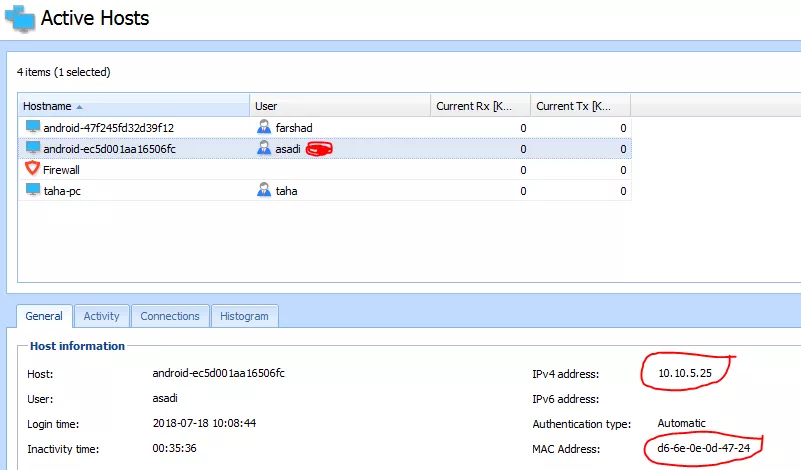The image size is (801, 470).
Task: Click Inactivity time value 00:35:36
Action: pos(174,448)
